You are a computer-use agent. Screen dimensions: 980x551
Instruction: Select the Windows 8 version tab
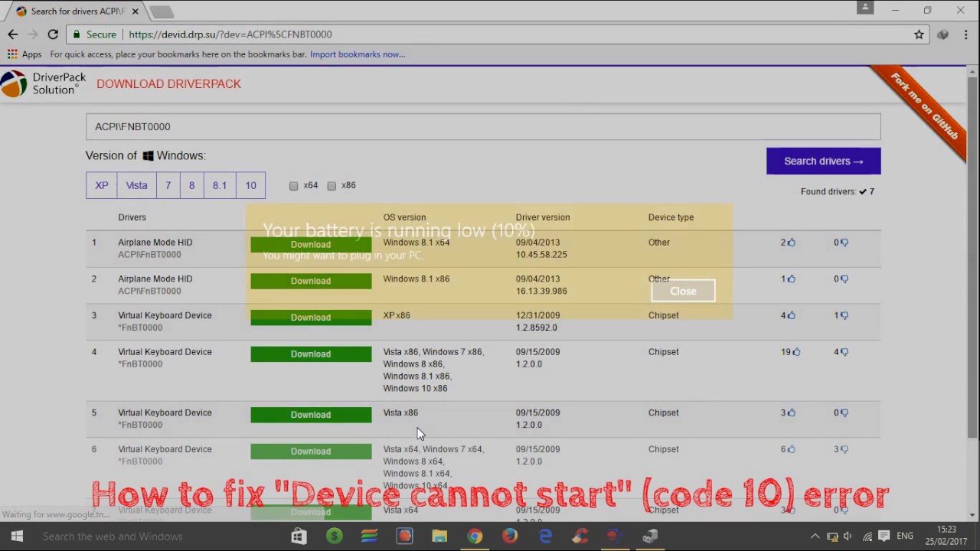pyautogui.click(x=191, y=185)
